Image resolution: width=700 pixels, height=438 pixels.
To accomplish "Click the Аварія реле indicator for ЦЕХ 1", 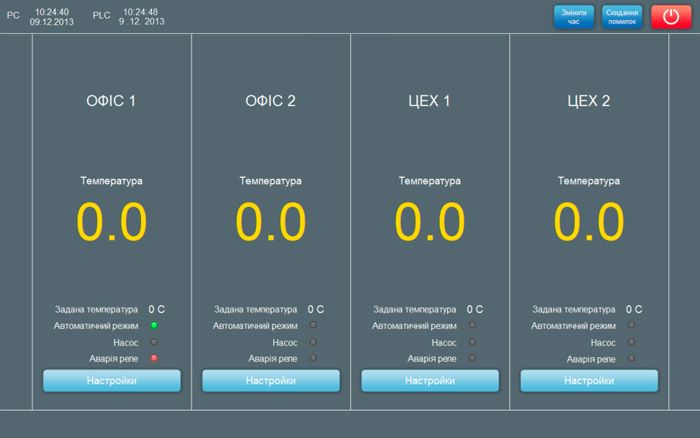I will [x=472, y=358].
